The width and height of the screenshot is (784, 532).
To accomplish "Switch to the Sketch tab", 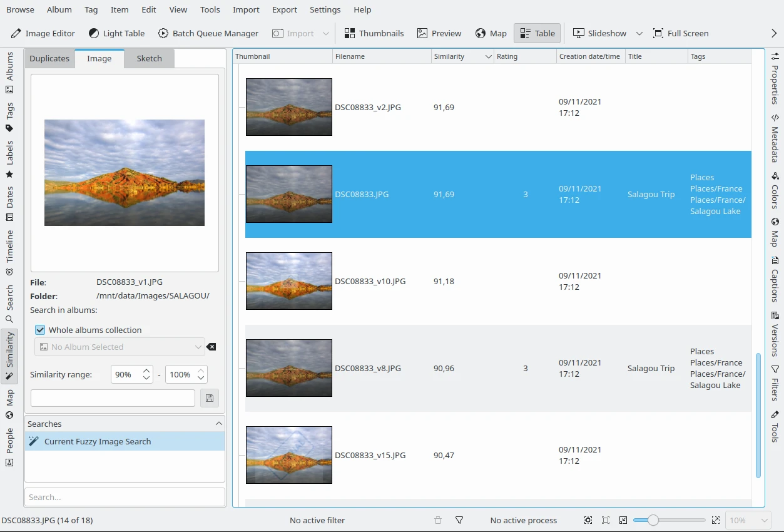I will 149,58.
